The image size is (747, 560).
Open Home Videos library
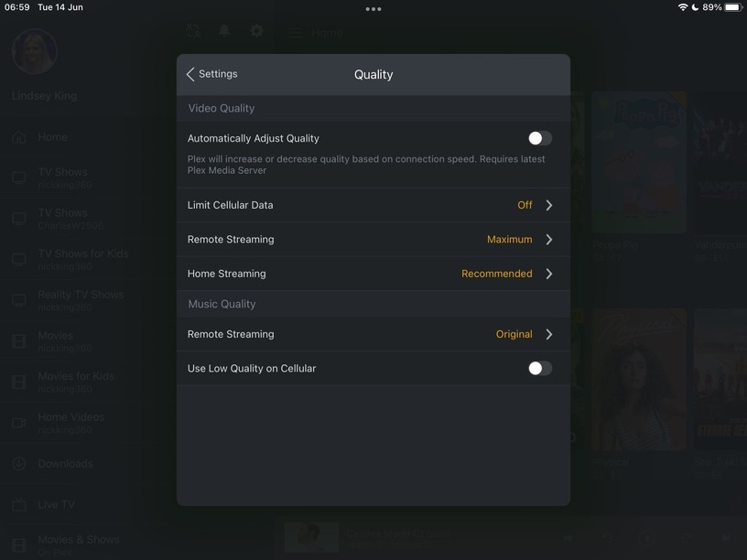click(x=71, y=423)
